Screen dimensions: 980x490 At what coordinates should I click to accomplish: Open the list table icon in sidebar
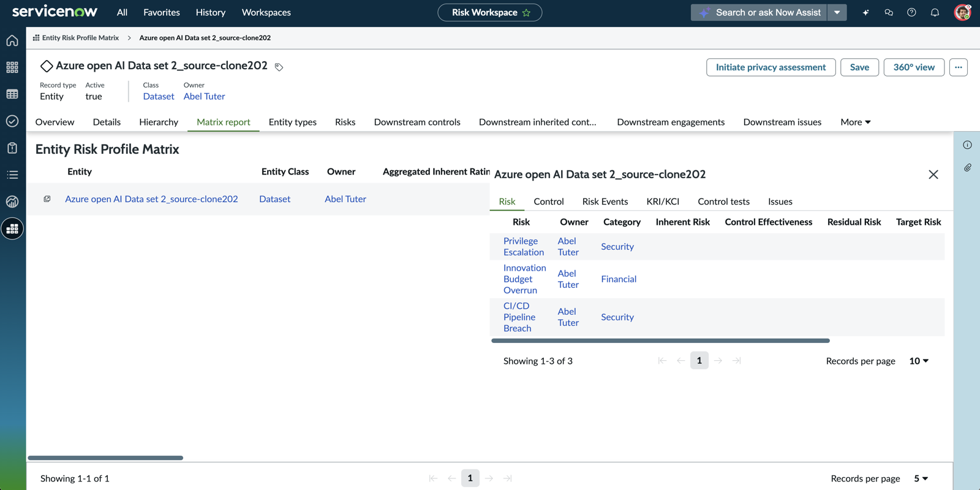12,94
